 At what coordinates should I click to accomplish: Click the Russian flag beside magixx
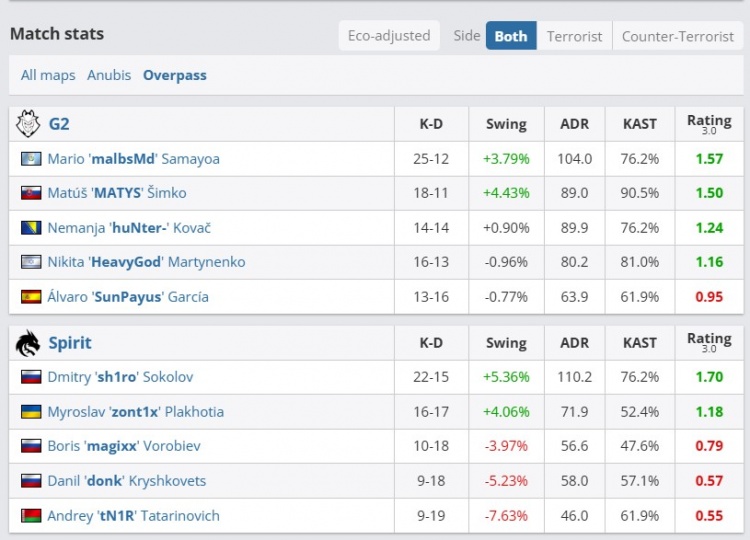tap(31, 446)
